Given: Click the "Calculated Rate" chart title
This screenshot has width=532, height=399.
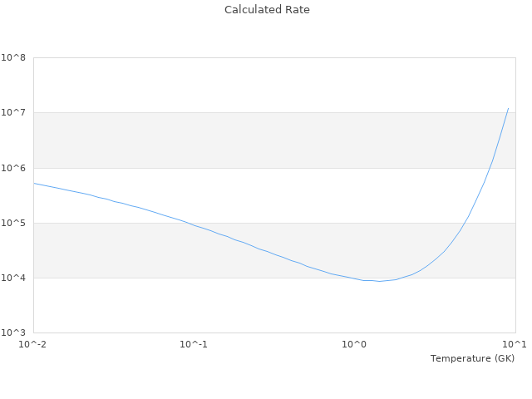Looking at the screenshot, I should pyautogui.click(x=266, y=10).
